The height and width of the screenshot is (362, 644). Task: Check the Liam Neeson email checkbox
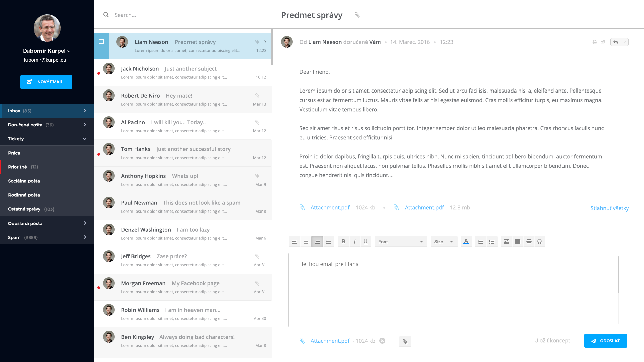coord(101,42)
